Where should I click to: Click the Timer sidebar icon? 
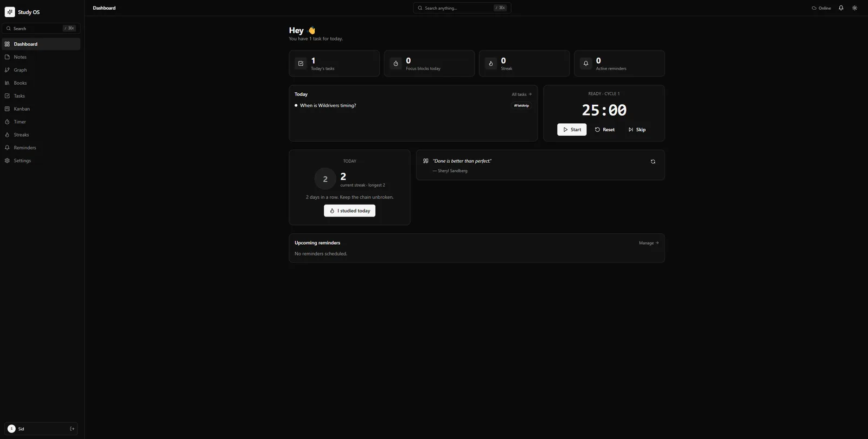[7, 122]
